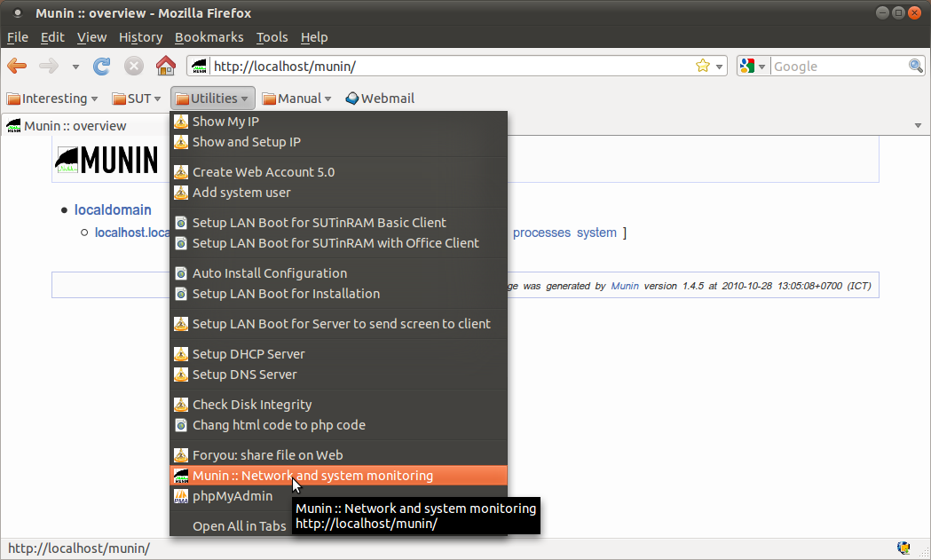
Task: Click the search magnifier icon
Action: point(916,66)
